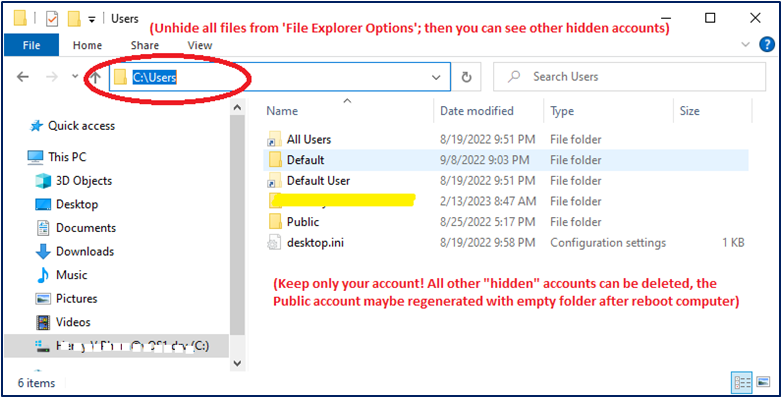This screenshot has width=781, height=399.
Task: Select Downloads in the navigation pane
Action: tap(85, 252)
